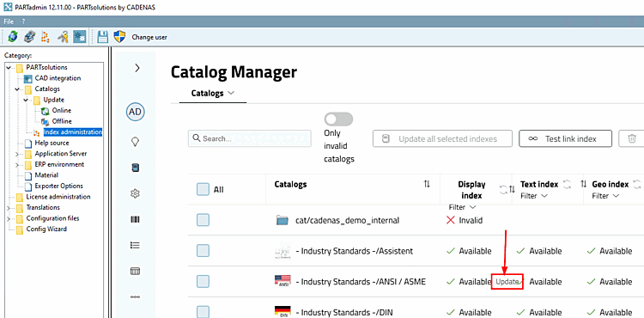Select License administration tree item
Viewport: 644px width, 318px height.
58,197
